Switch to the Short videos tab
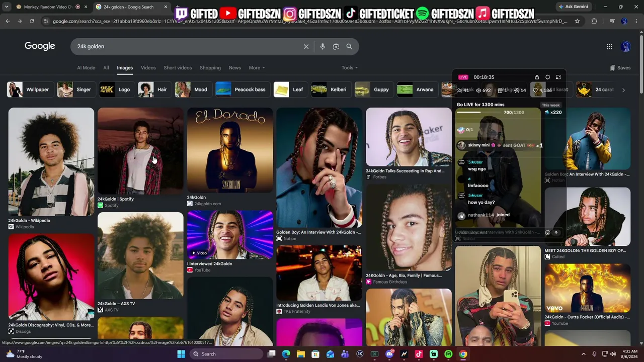 (x=178, y=68)
